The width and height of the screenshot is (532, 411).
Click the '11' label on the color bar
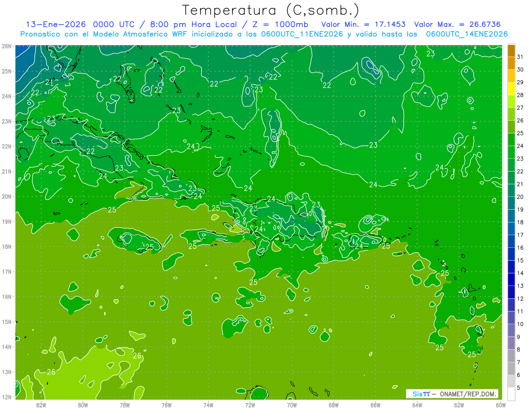pos(520,311)
